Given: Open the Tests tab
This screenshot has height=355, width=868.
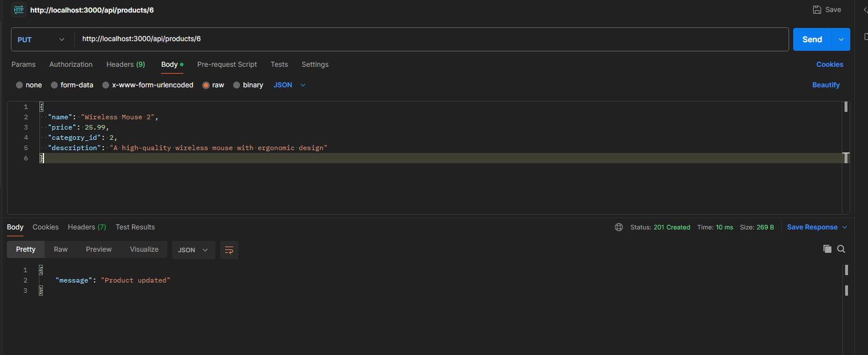Looking at the screenshot, I should [279, 64].
